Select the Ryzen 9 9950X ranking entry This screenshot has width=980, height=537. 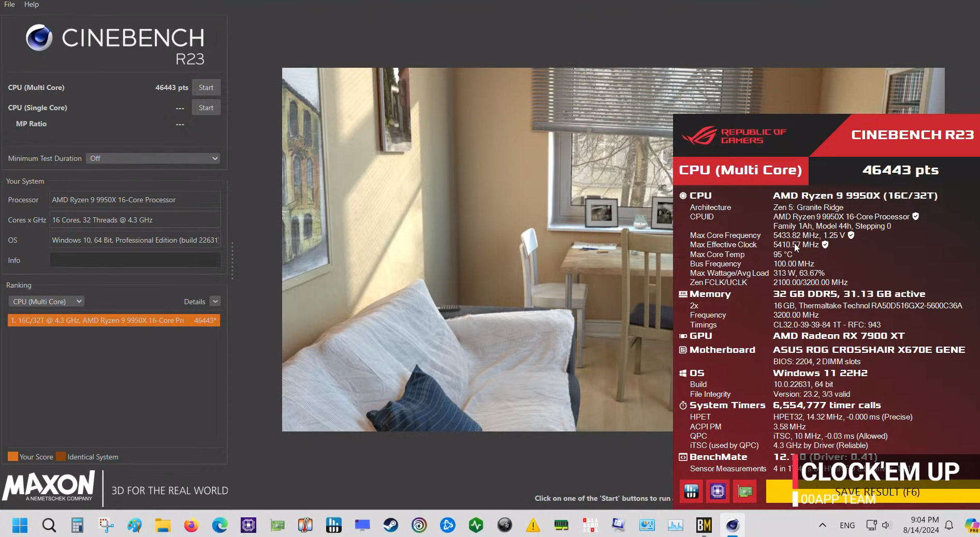pyautogui.click(x=114, y=320)
